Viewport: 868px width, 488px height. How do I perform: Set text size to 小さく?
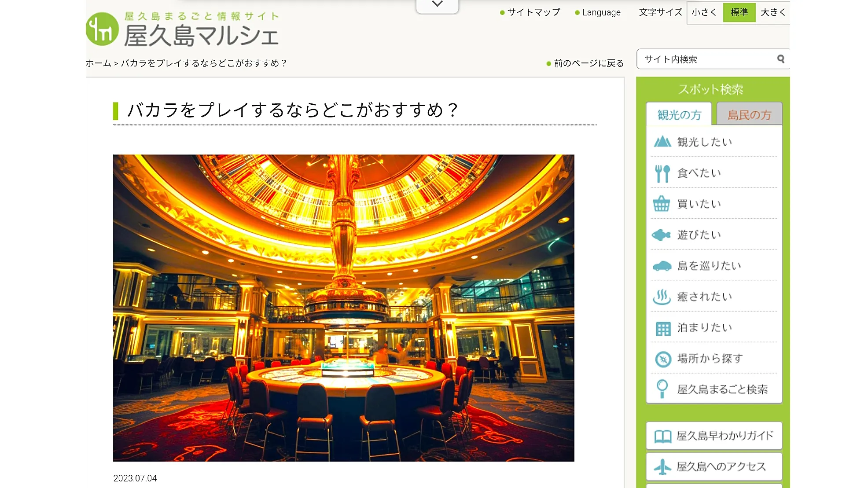click(704, 12)
